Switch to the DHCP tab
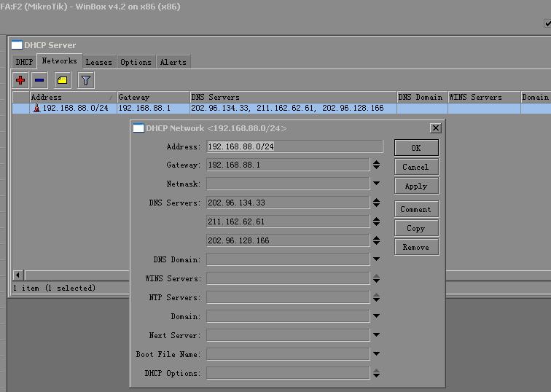The width and height of the screenshot is (551, 392). (24, 62)
